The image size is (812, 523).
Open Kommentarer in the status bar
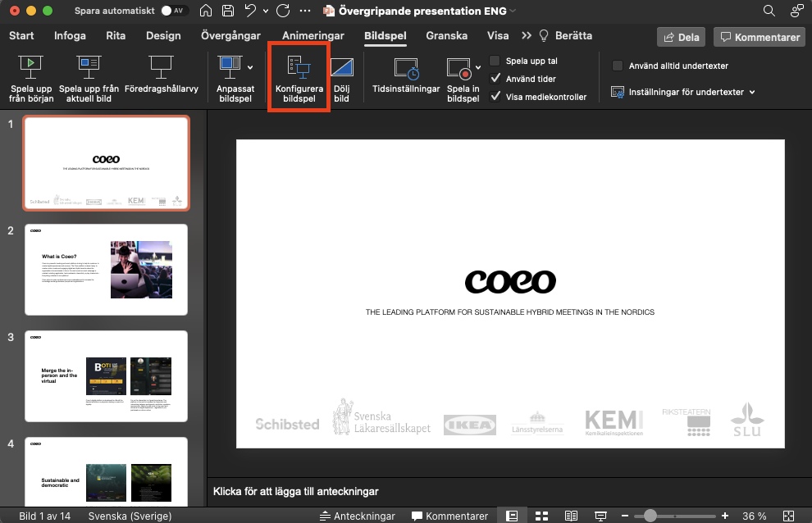click(x=449, y=516)
